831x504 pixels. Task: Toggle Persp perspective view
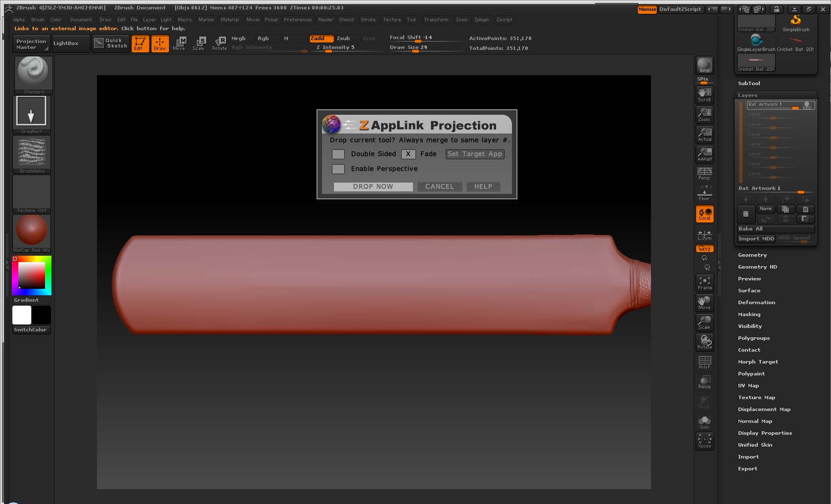pos(704,173)
